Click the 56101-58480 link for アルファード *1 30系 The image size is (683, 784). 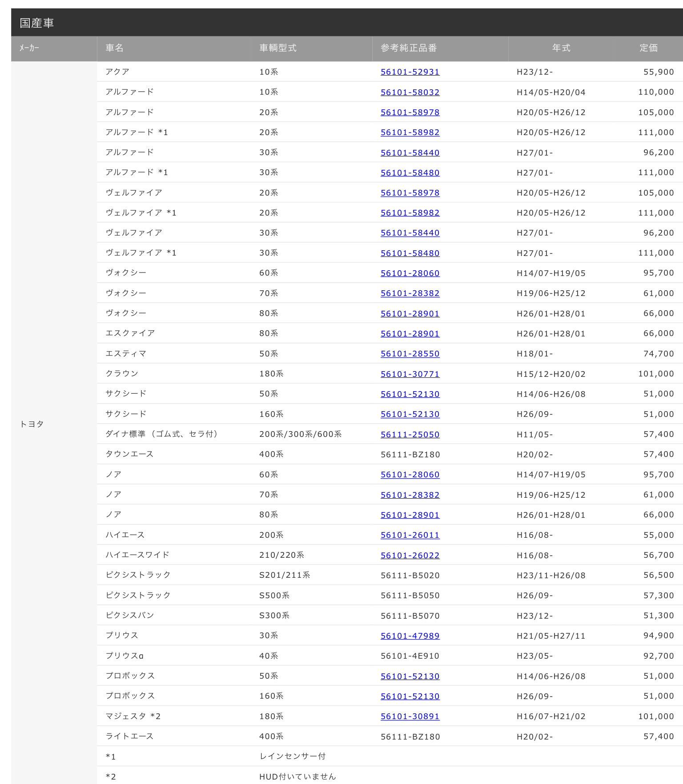pyautogui.click(x=410, y=172)
